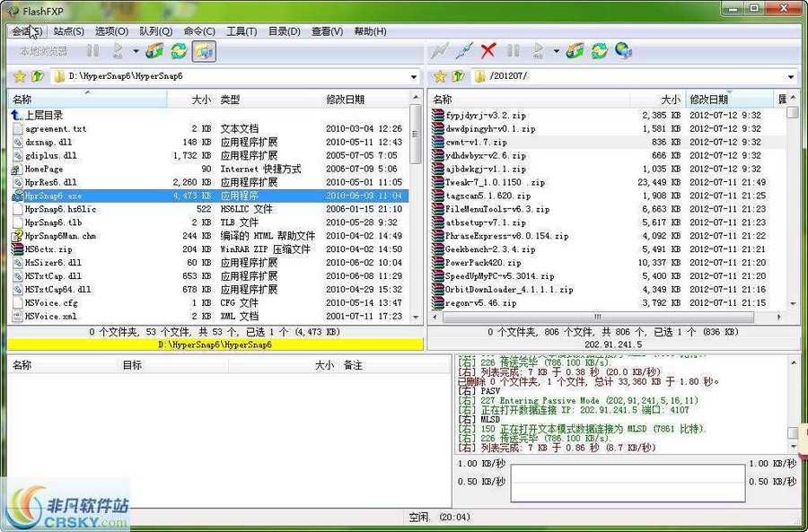
Task: Sort remote files by 大小 column header
Action: [x=657, y=100]
